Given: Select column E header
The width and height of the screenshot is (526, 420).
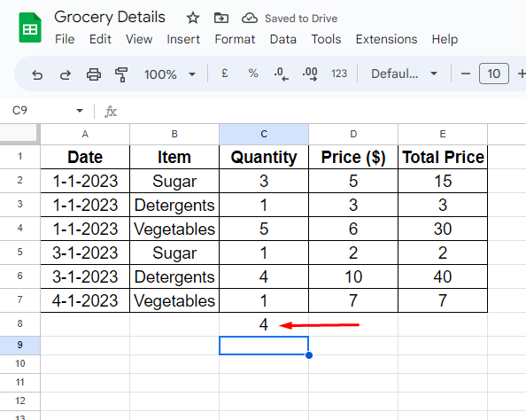Looking at the screenshot, I should (443, 134).
